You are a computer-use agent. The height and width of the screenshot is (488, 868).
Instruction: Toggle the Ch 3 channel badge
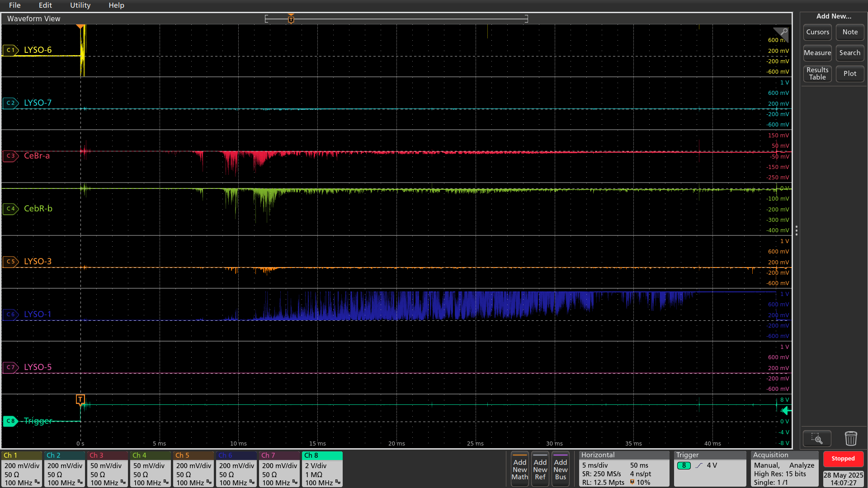click(107, 469)
